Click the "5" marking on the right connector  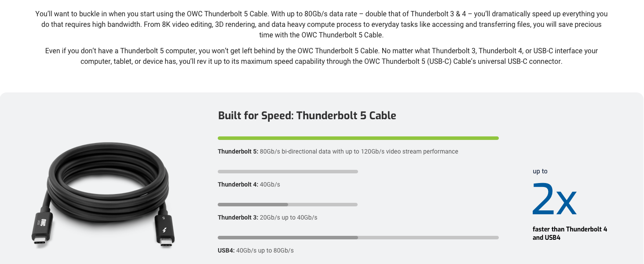[x=164, y=218]
